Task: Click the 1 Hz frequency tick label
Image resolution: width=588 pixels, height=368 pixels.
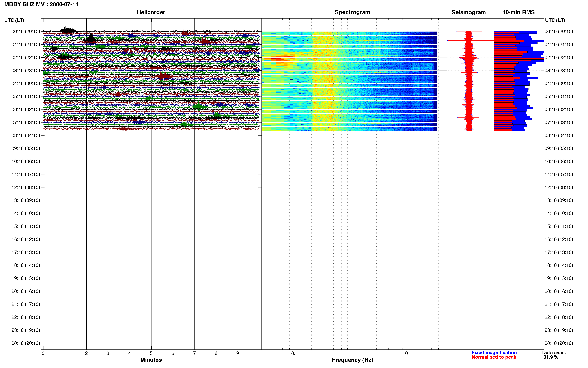Action: [350, 353]
